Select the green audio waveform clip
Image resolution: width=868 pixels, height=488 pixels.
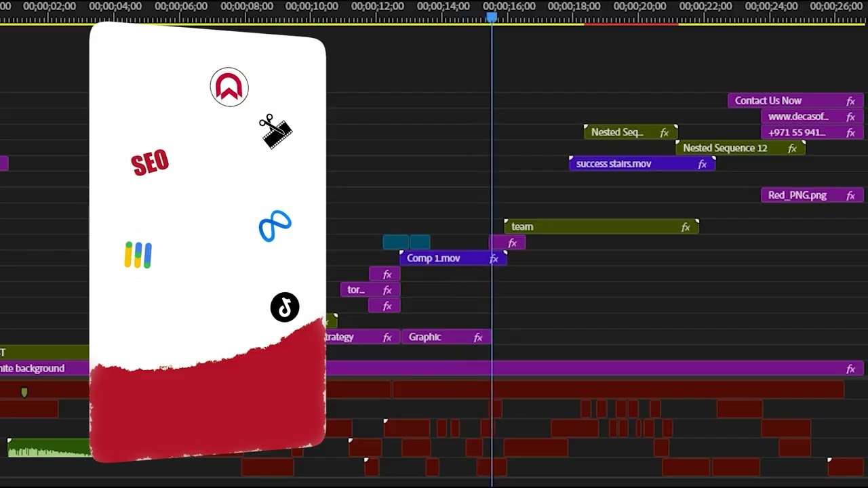(x=49, y=447)
